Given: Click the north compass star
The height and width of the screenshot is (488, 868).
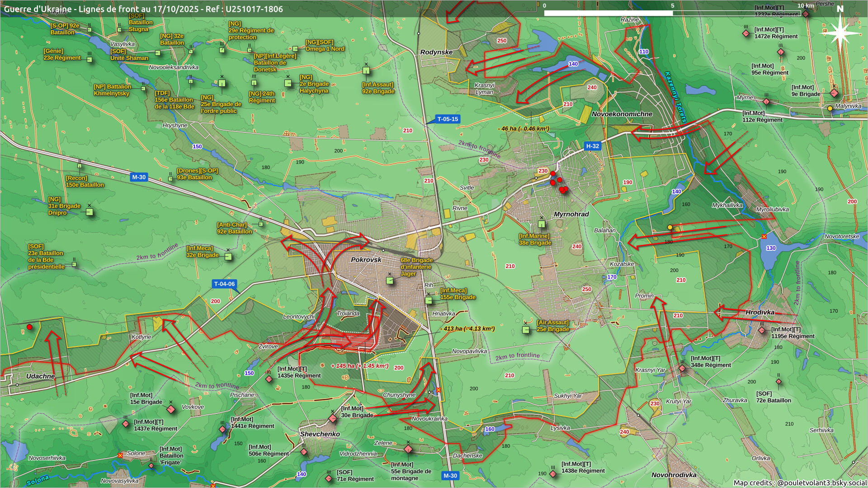Looking at the screenshot, I should tap(840, 33).
